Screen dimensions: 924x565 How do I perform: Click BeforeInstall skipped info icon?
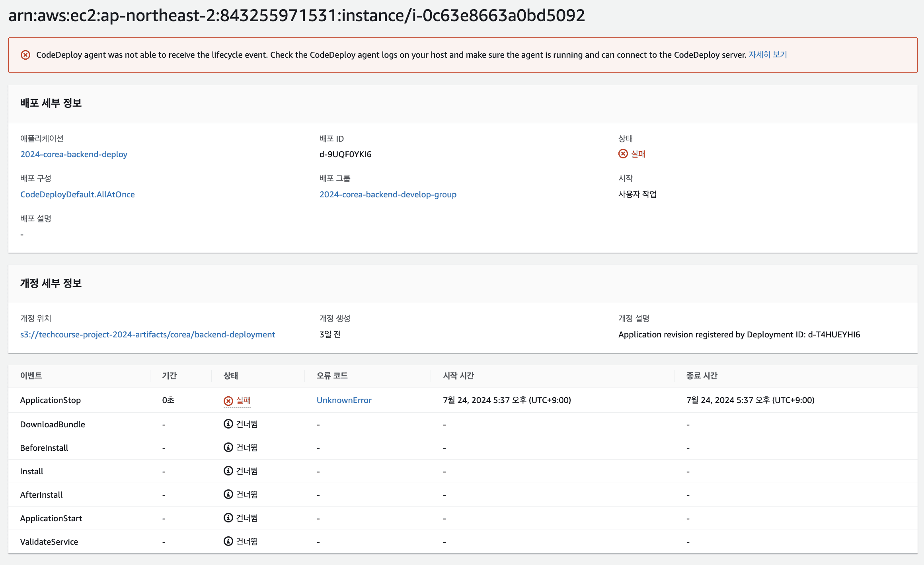point(228,448)
